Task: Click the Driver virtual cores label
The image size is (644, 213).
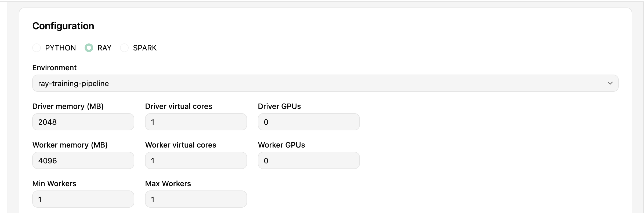Action: click(179, 106)
